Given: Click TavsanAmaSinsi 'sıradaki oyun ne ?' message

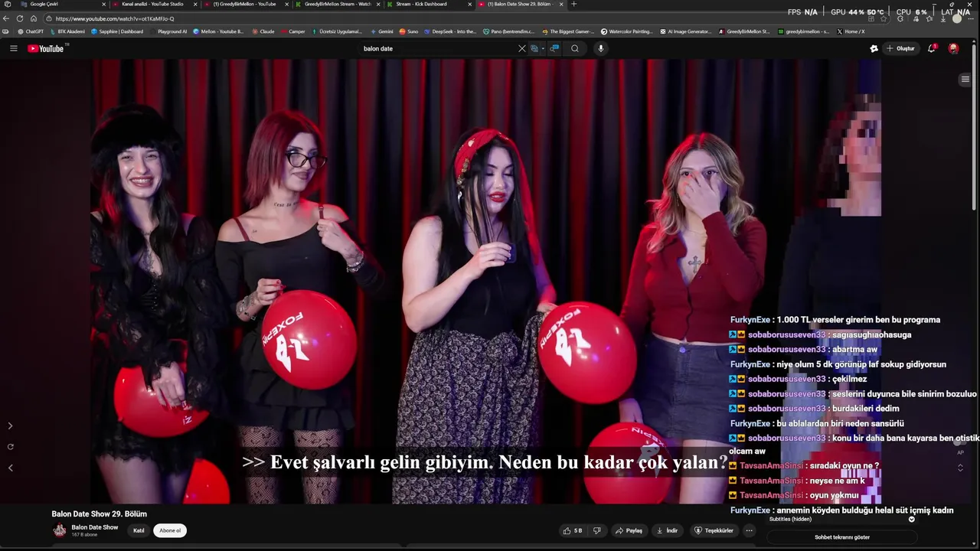Looking at the screenshot, I should 804,465.
